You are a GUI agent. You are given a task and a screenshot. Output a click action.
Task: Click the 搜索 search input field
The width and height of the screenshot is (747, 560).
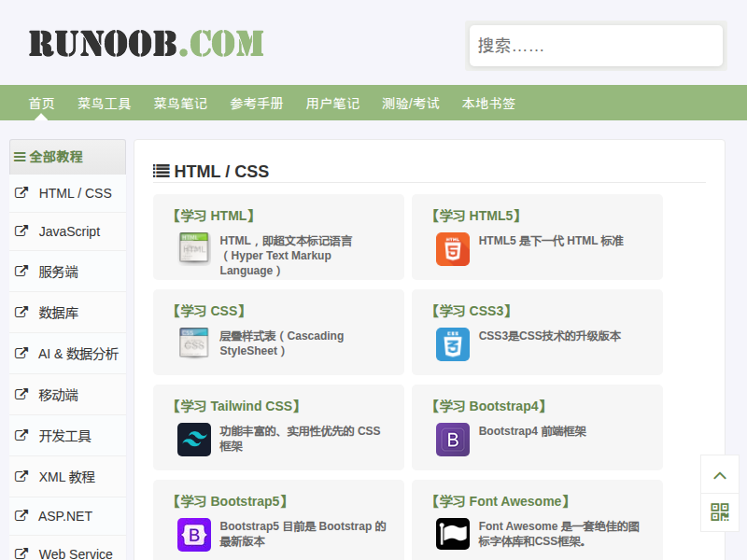pos(596,46)
